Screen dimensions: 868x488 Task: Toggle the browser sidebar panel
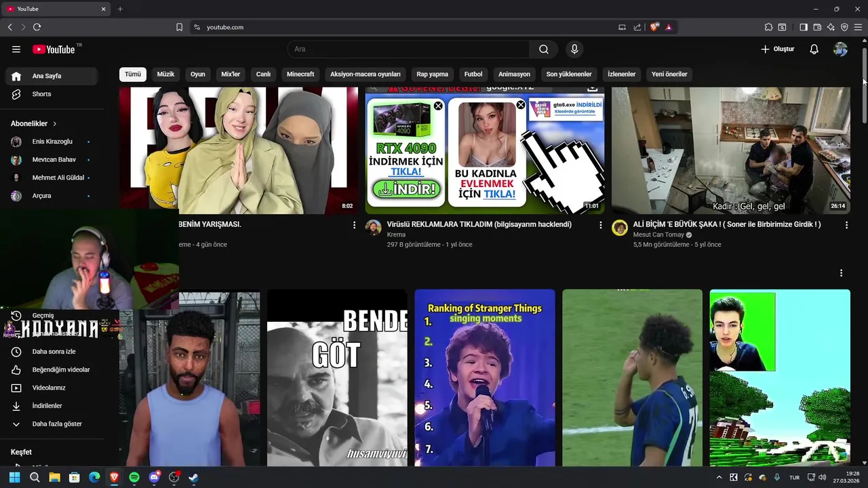[803, 27]
